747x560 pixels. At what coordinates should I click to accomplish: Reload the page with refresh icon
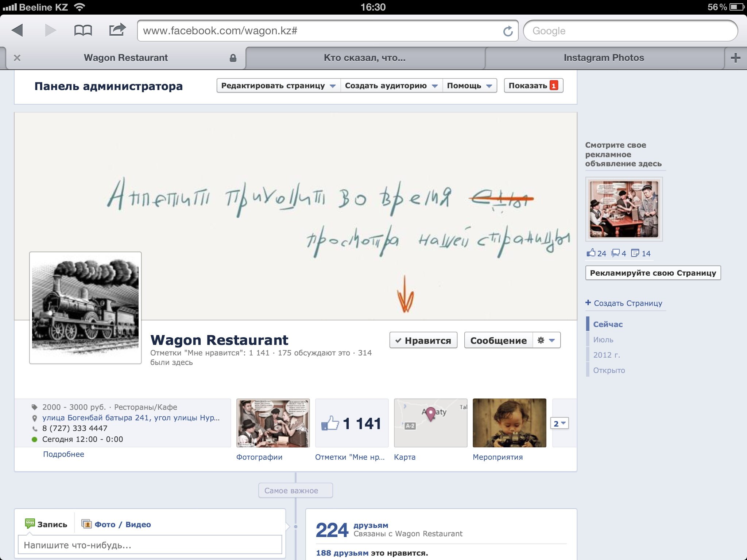coord(508,31)
